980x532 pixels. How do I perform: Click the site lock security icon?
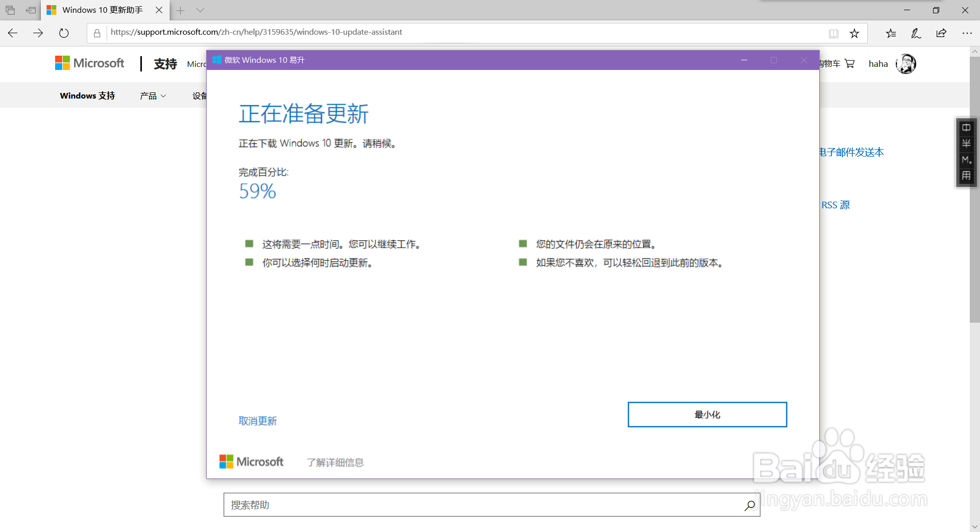(x=97, y=33)
